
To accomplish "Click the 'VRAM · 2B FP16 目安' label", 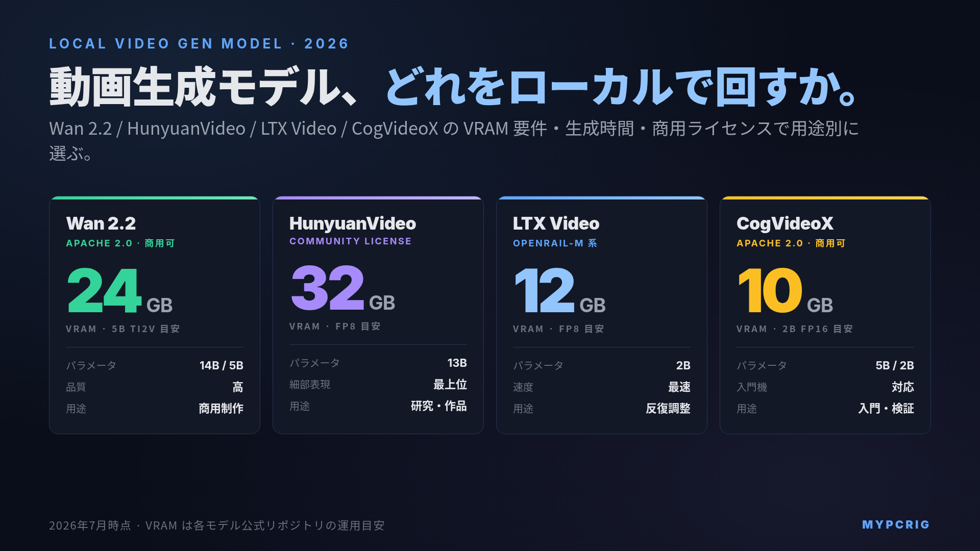I will [x=795, y=329].
